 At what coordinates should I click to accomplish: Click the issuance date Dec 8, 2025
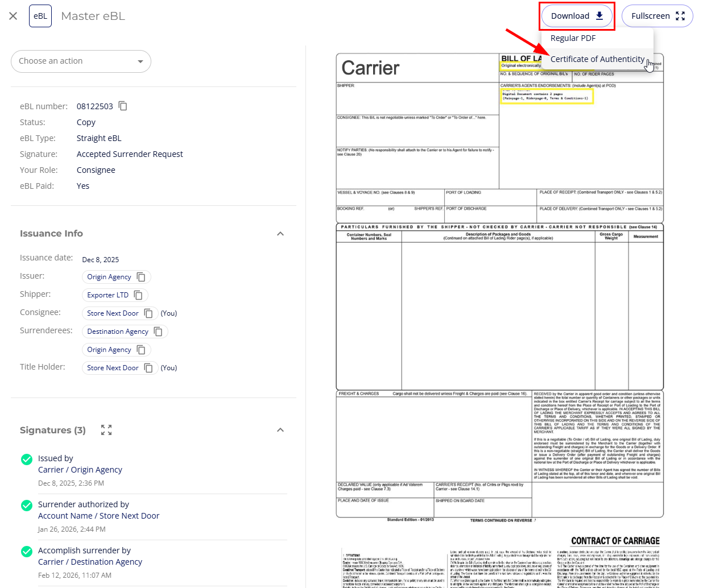coord(101,260)
